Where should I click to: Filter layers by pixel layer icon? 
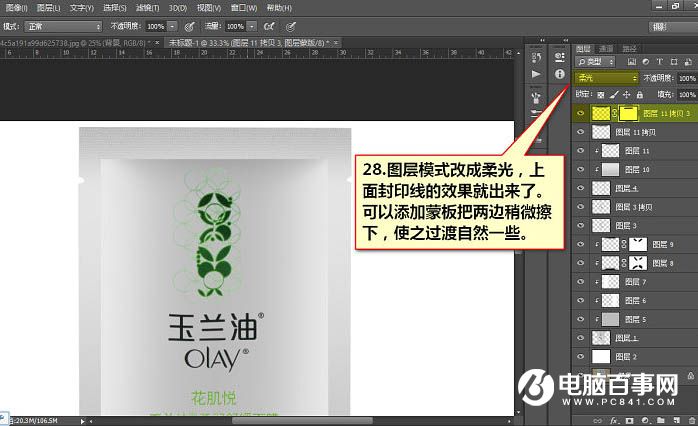[631, 62]
